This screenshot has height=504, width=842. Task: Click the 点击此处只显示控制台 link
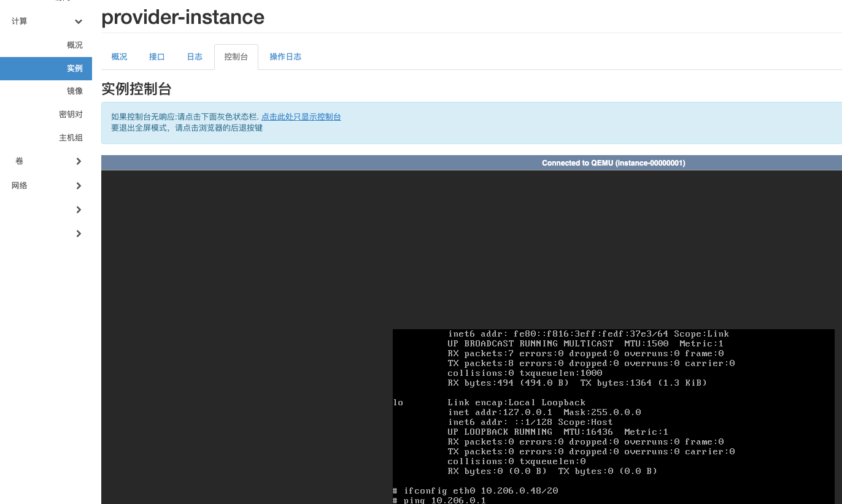(x=301, y=116)
